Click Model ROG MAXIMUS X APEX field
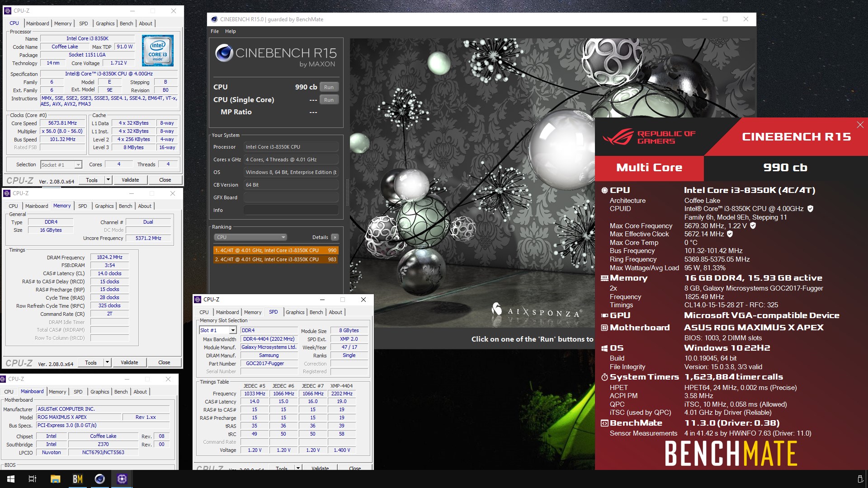This screenshot has width=868, height=488. [x=79, y=417]
